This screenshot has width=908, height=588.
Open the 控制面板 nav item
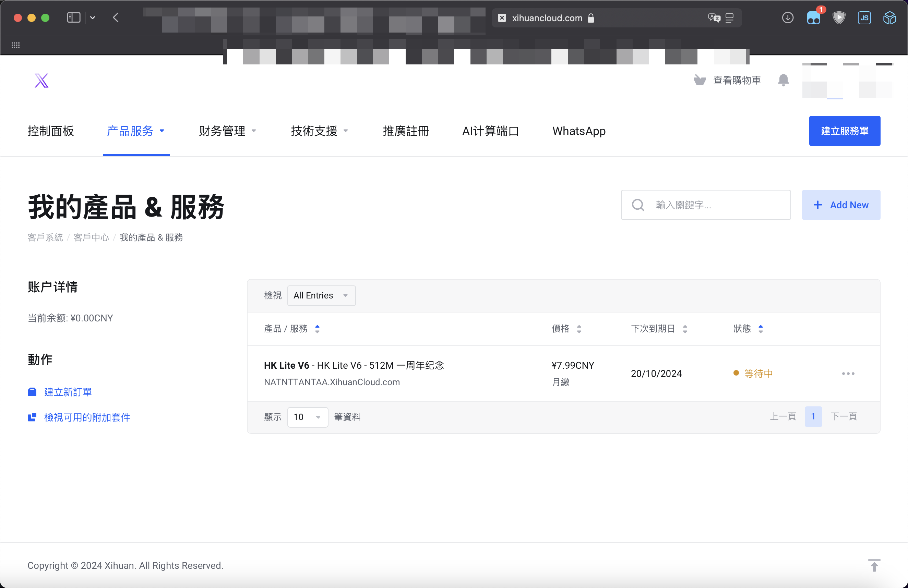tap(51, 131)
